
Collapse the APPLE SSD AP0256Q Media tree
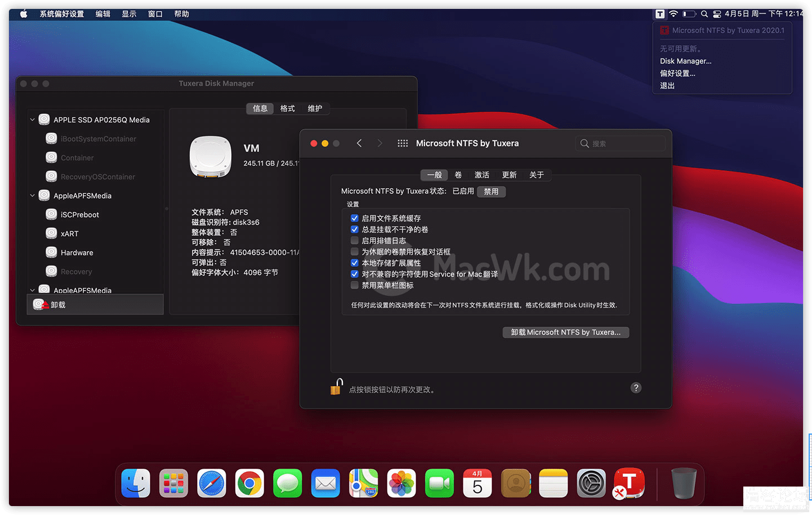pyautogui.click(x=32, y=120)
